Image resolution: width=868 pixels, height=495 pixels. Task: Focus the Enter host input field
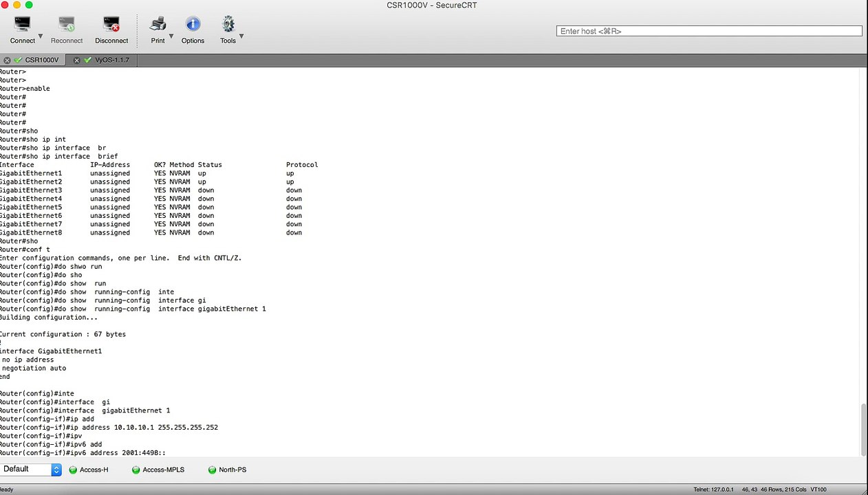709,31
